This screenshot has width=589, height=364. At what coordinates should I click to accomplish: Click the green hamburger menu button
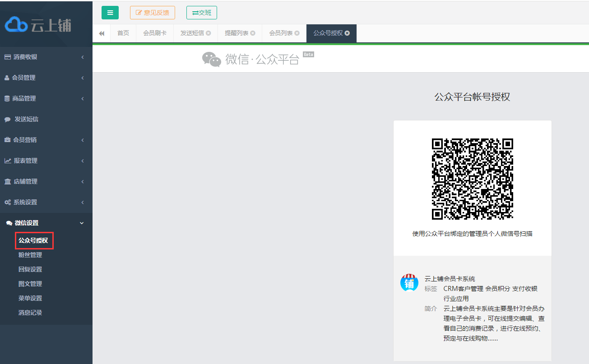pyautogui.click(x=110, y=13)
